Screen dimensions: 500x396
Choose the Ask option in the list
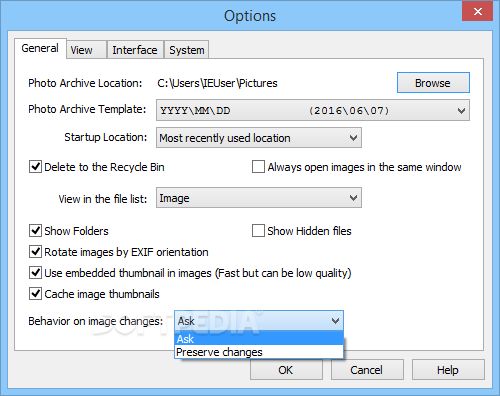[259, 339]
